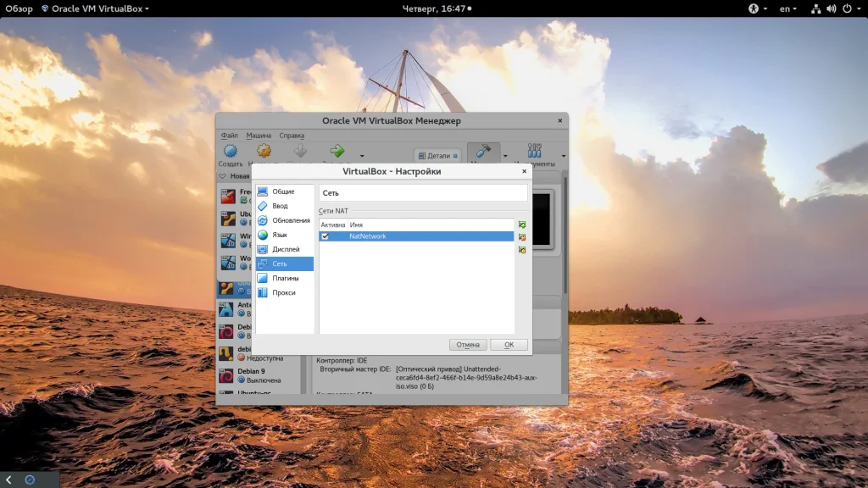The image size is (868, 488).
Task: Select the Общие settings category
Action: (x=283, y=191)
